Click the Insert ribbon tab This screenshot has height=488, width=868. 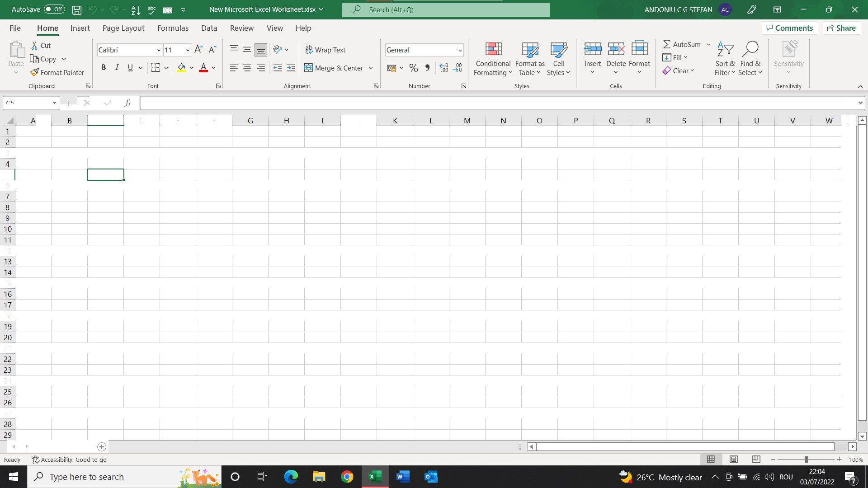80,28
